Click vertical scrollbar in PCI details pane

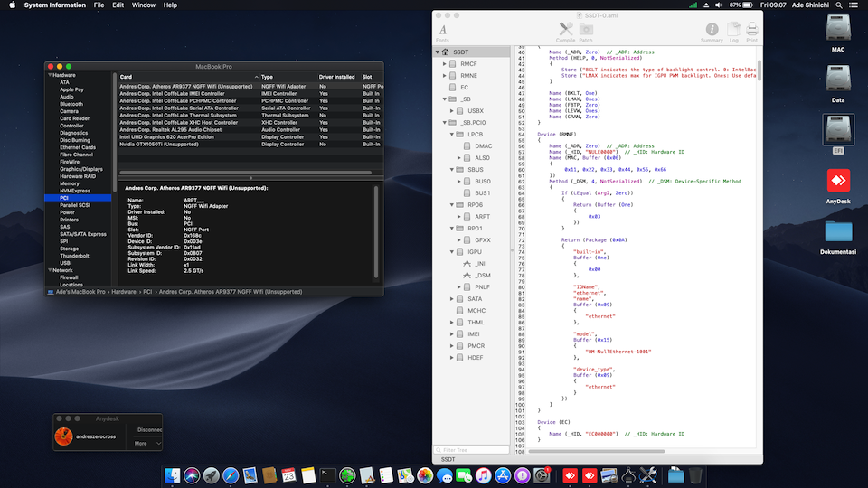click(376, 231)
